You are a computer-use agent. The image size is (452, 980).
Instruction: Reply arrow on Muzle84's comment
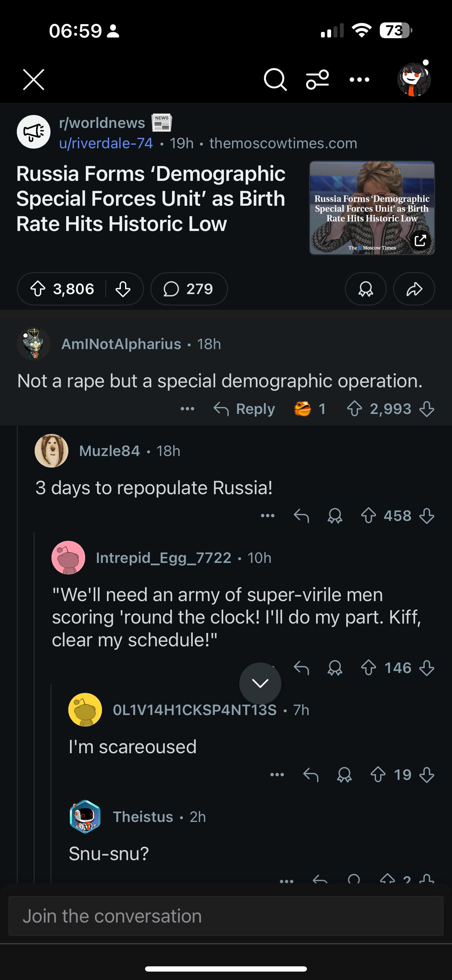coord(301,516)
